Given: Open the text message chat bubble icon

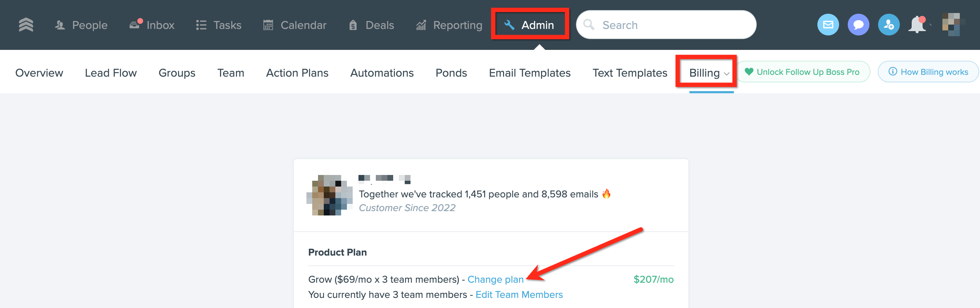Looking at the screenshot, I should [x=858, y=25].
